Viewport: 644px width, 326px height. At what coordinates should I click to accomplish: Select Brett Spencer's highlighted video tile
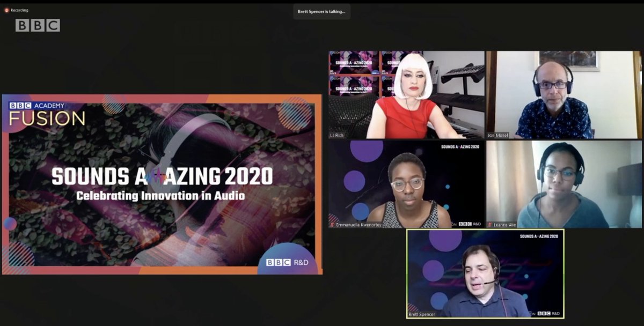[485, 273]
